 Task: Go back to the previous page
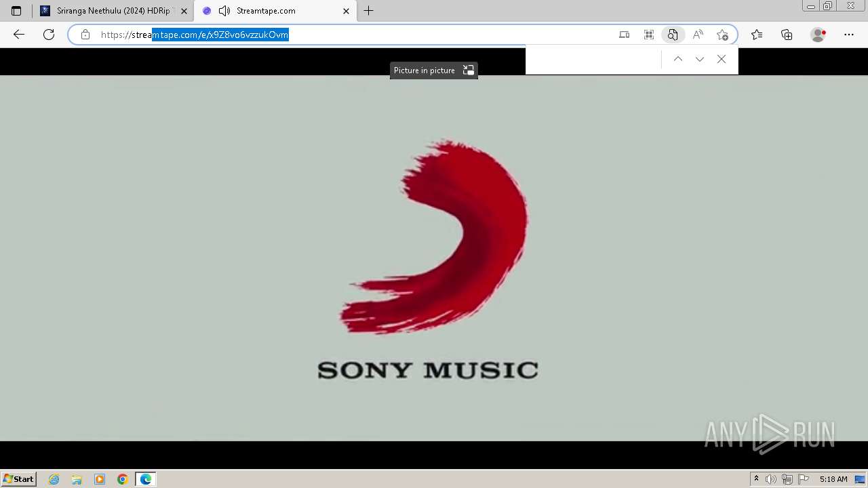pos(19,35)
